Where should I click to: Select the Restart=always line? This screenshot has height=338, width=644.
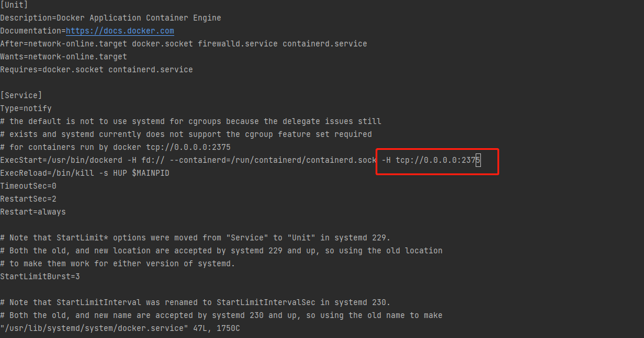tap(33, 212)
